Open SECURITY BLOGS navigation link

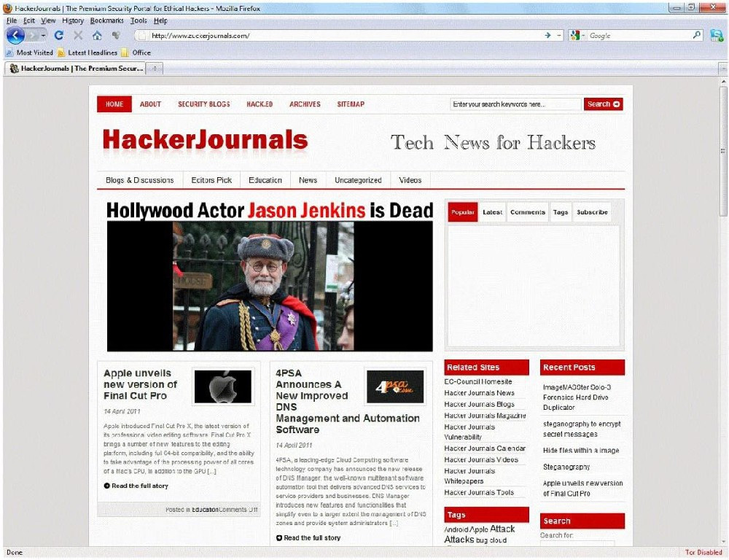click(203, 104)
